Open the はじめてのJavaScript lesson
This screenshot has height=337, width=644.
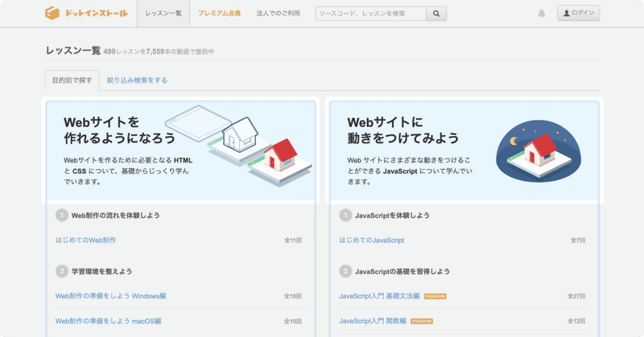click(372, 240)
